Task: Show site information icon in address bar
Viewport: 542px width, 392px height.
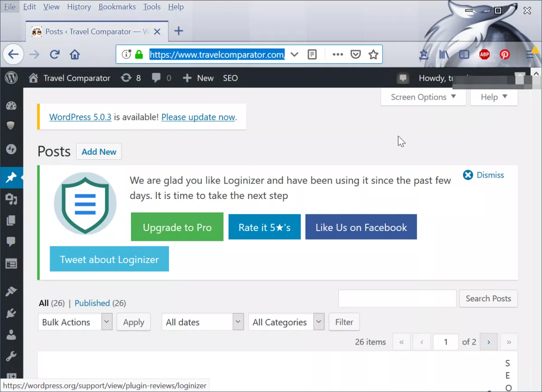Action: [x=126, y=55]
